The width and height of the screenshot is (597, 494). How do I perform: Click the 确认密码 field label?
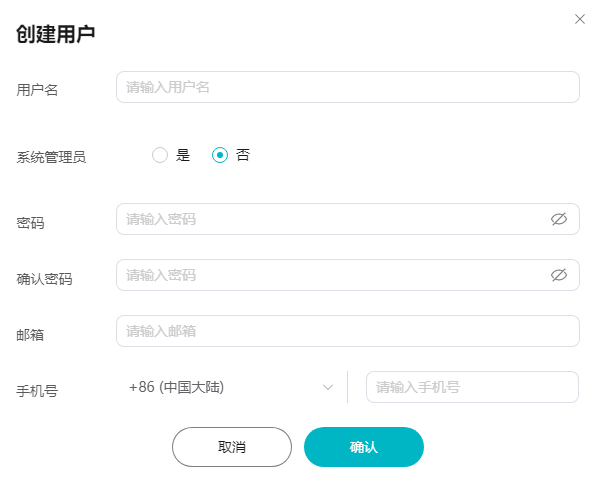(44, 279)
